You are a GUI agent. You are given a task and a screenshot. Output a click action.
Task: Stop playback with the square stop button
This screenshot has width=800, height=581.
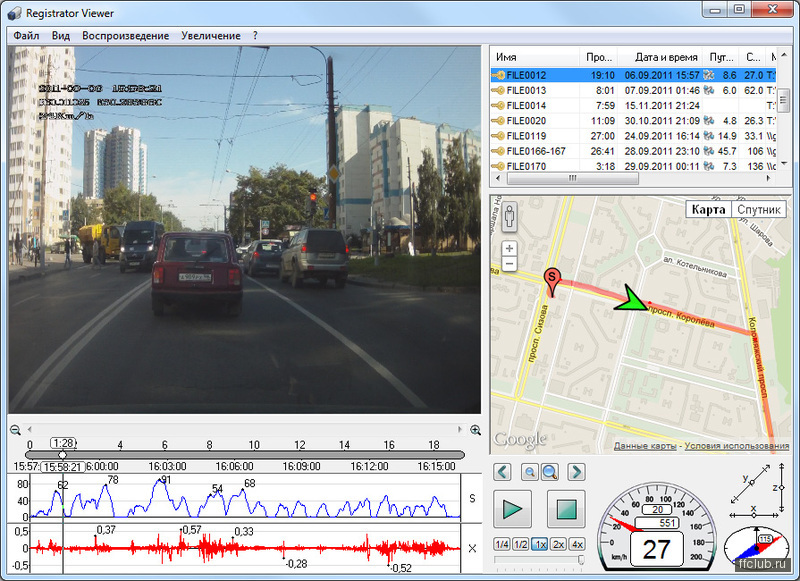pyautogui.click(x=566, y=509)
